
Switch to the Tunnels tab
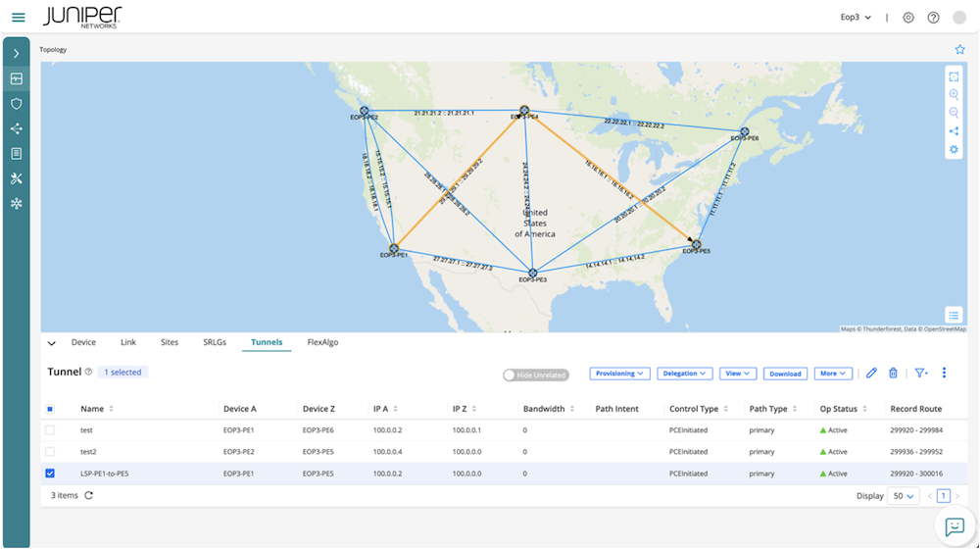tap(267, 342)
